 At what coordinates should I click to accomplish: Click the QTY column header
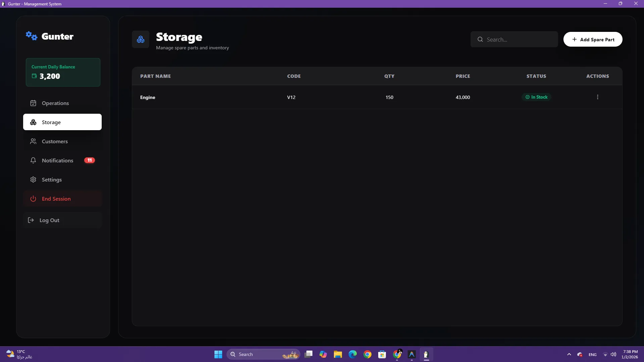point(389,76)
